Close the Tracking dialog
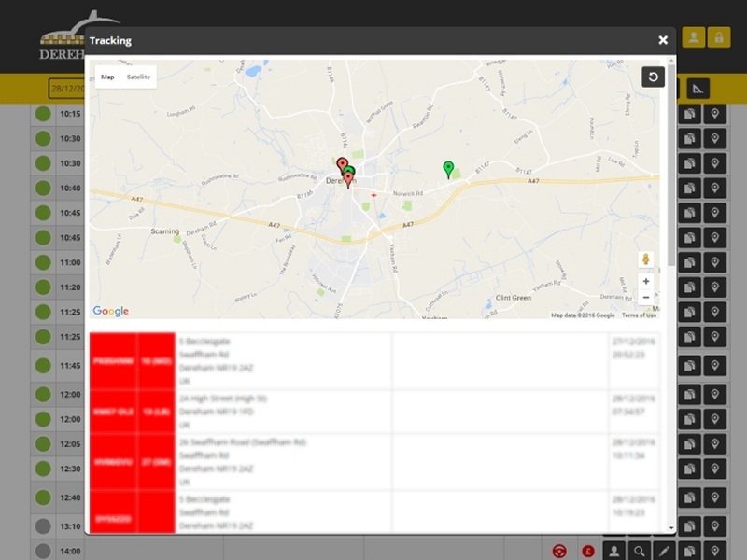Viewport: 747px width, 560px height. [x=663, y=40]
